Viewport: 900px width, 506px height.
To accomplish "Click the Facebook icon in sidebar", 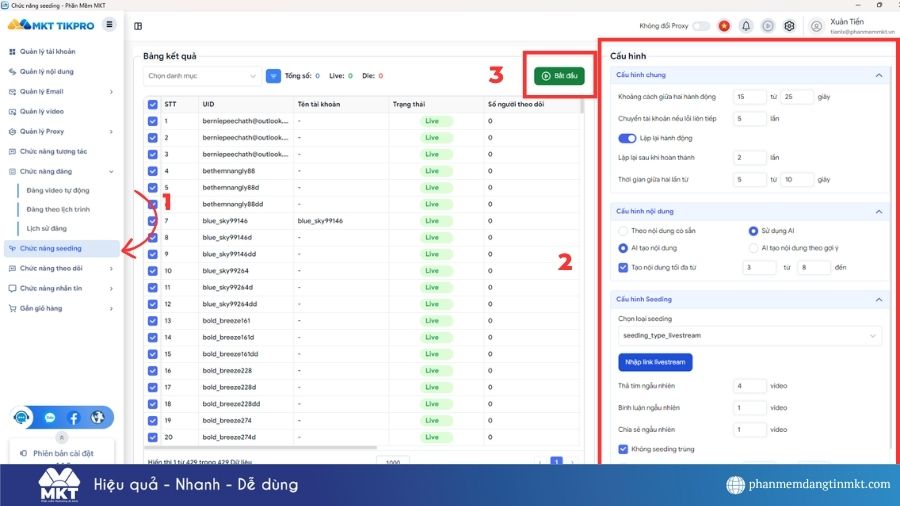I will tap(73, 417).
